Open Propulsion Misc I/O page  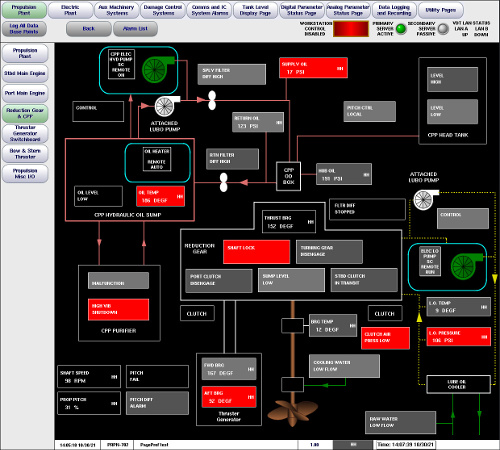click(25, 173)
